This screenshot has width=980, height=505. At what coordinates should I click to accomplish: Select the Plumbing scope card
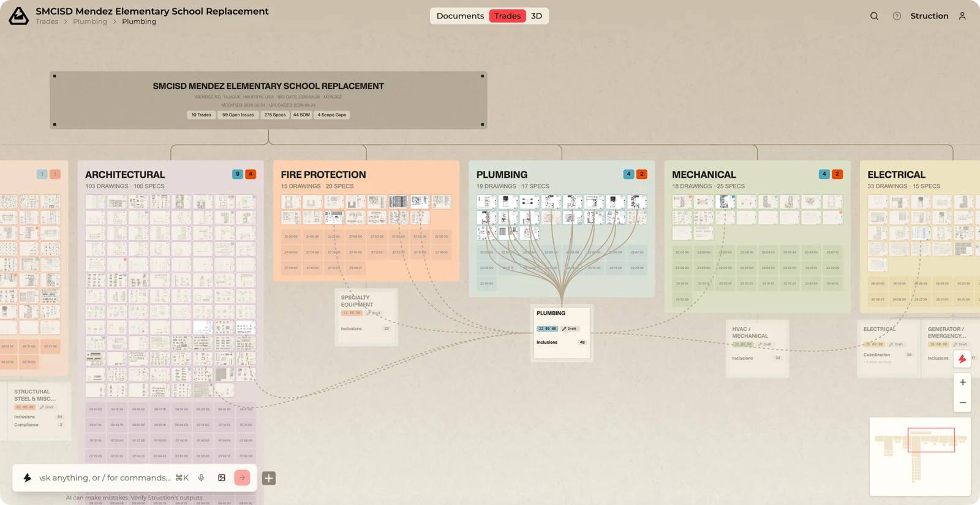562,334
